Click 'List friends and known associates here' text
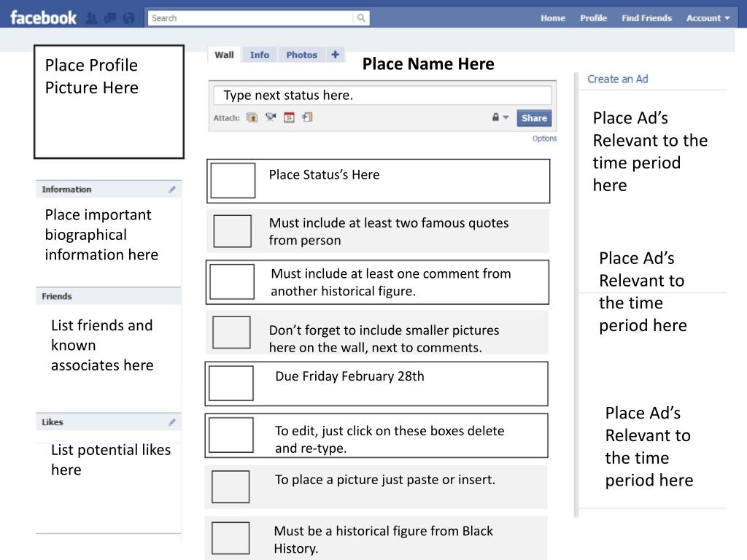 [102, 345]
